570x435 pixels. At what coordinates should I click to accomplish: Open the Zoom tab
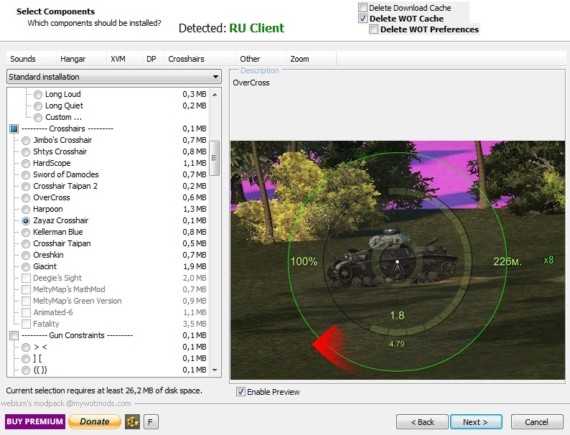(300, 59)
